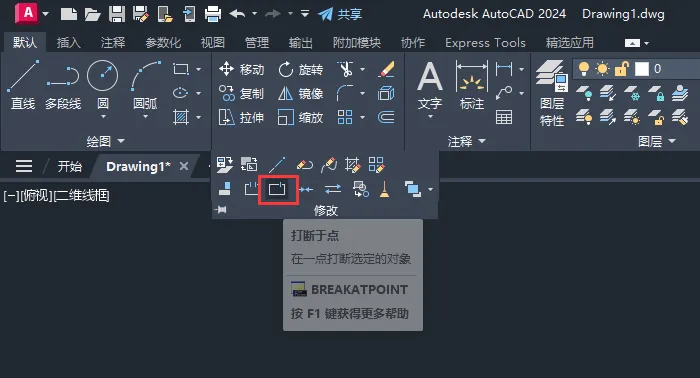Open the Array tool dropdown arrow
Image resolution: width=700 pixels, height=378 pixels.
(362, 117)
